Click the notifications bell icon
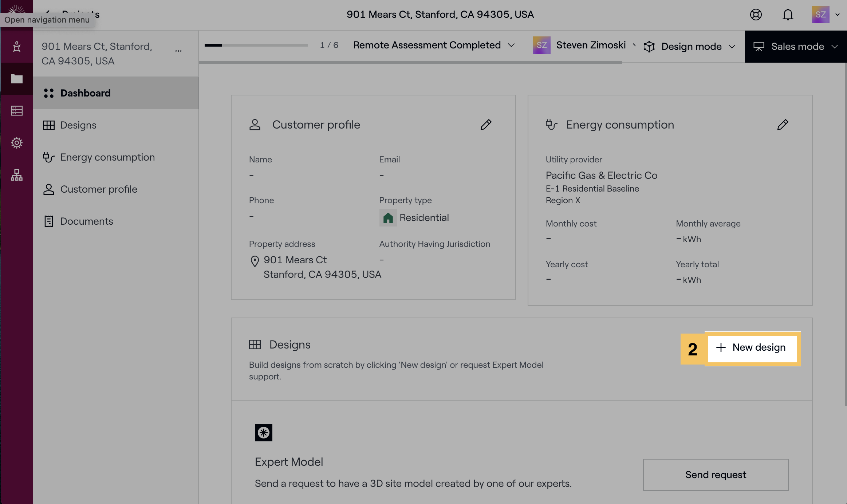This screenshot has width=847, height=504. [x=788, y=15]
